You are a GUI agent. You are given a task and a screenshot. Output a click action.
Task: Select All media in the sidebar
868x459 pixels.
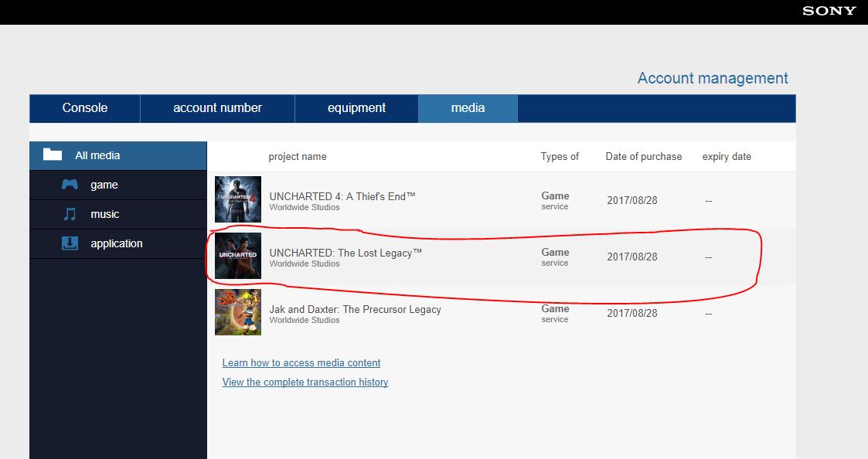(118, 155)
